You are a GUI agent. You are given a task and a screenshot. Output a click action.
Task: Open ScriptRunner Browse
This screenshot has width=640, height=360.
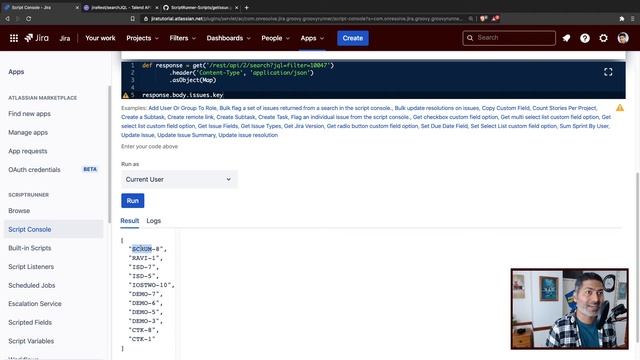[x=19, y=211]
